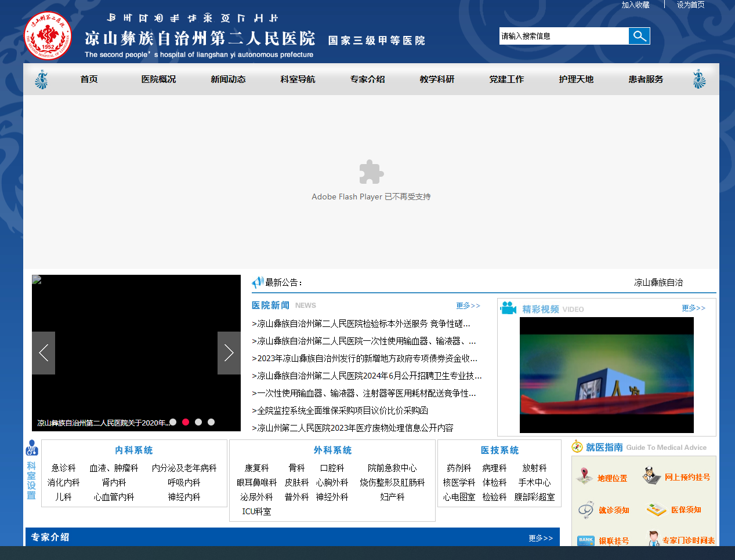Open the 心血管内科 department link
Viewport: 735px width, 560px height.
pyautogui.click(x=114, y=497)
